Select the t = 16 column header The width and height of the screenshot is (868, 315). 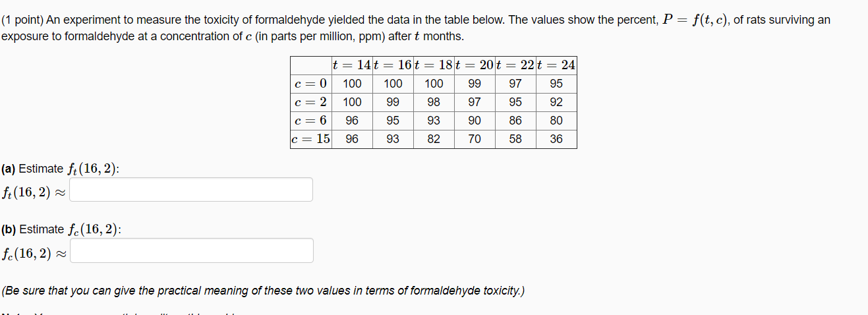tap(393, 65)
